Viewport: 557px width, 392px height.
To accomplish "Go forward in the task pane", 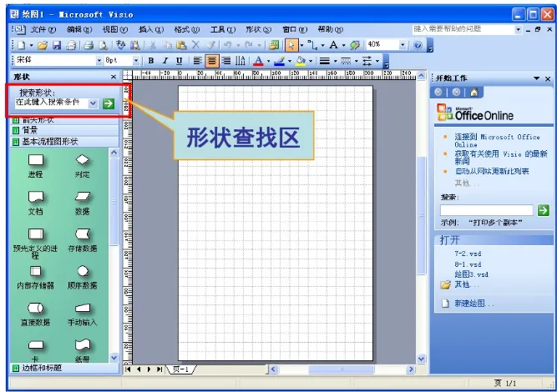I will 456,93.
